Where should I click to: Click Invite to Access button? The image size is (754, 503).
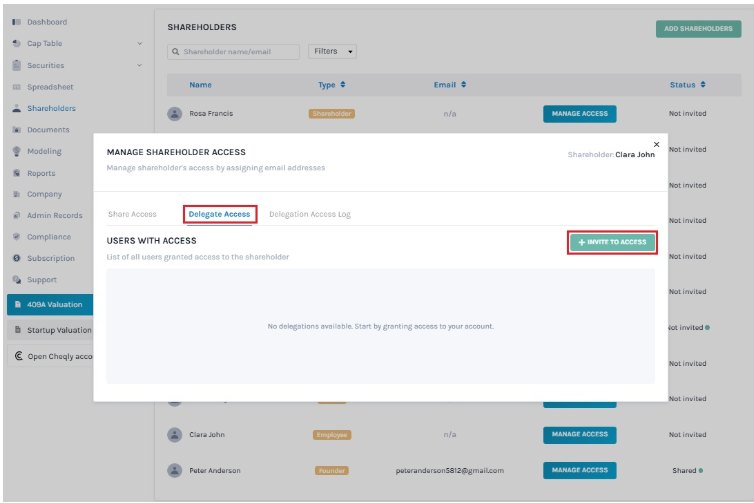[x=612, y=242]
